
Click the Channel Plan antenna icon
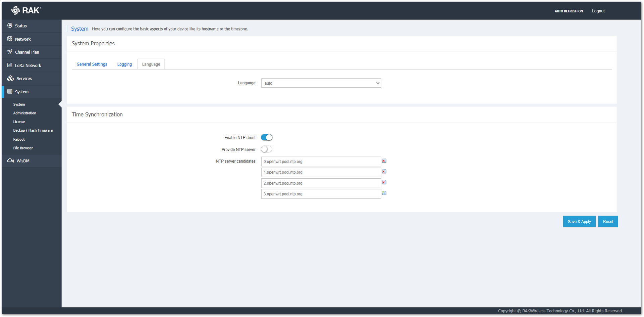click(x=10, y=52)
